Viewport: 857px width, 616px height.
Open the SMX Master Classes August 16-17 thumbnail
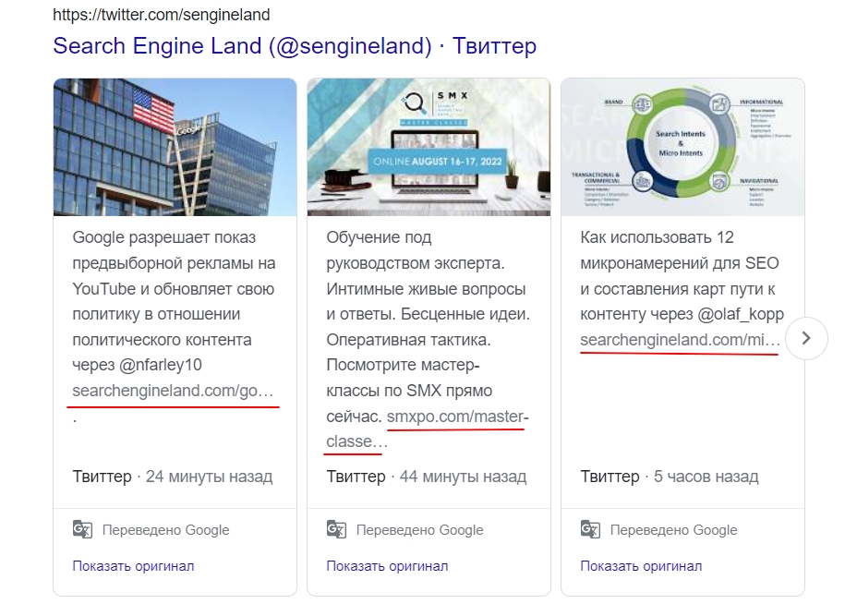tap(428, 147)
